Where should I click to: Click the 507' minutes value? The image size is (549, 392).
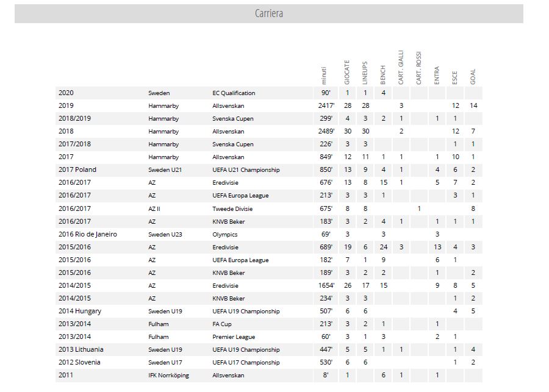pyautogui.click(x=326, y=311)
